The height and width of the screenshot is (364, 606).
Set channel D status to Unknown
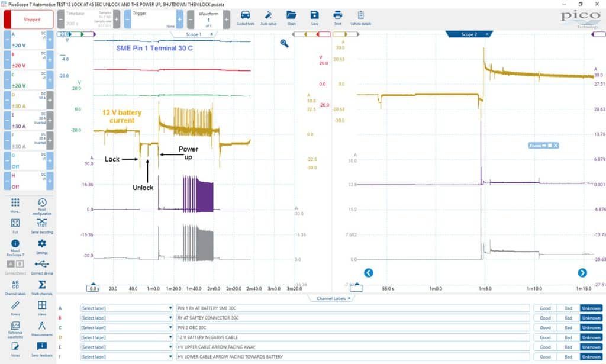(591, 337)
